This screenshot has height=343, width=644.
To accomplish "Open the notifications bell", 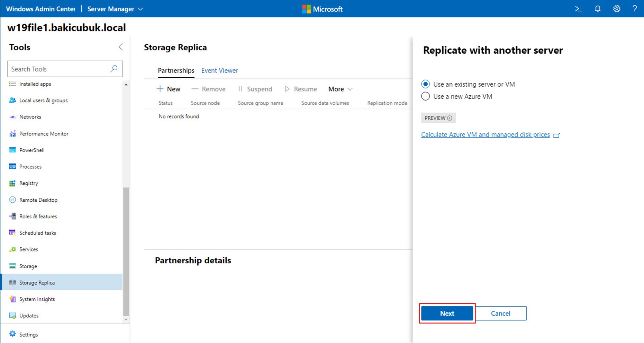I will (x=598, y=9).
